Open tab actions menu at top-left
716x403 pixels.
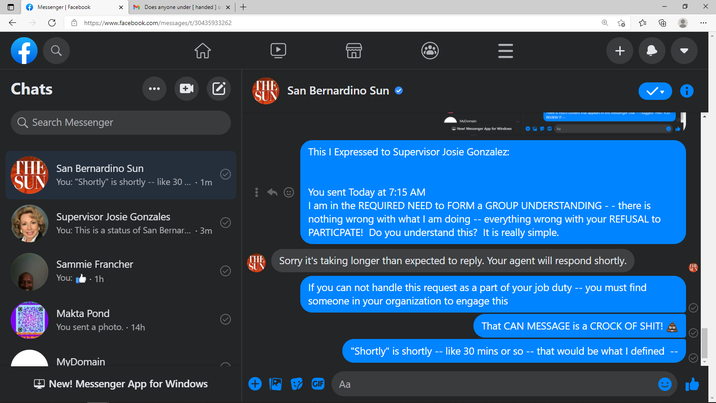[x=11, y=7]
